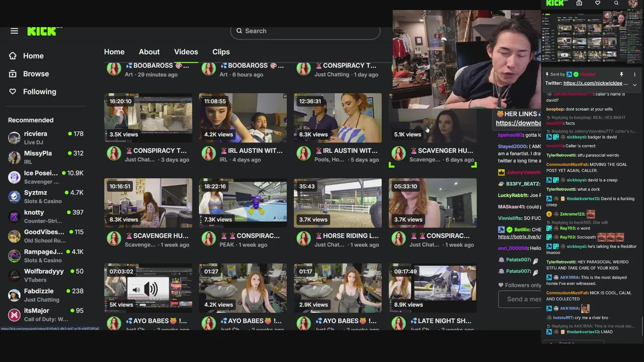Open the 07:03:02 video thumbnail
Viewport: 644px width, 362px height.
[x=148, y=288]
